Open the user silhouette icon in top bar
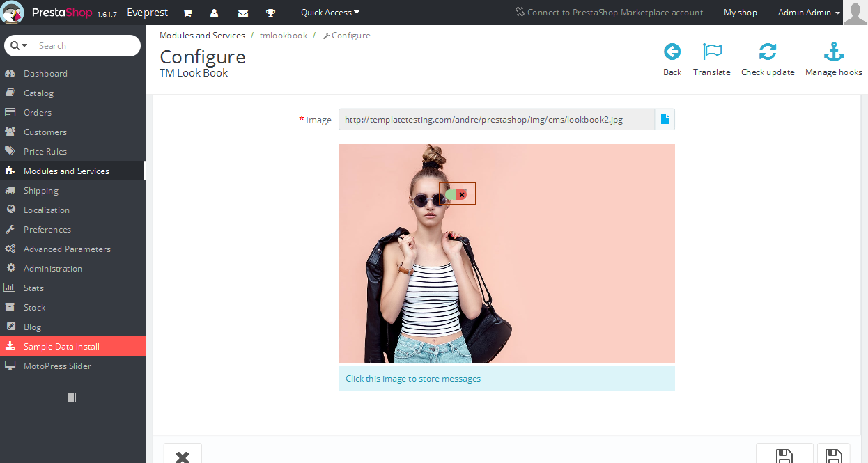 coord(215,13)
